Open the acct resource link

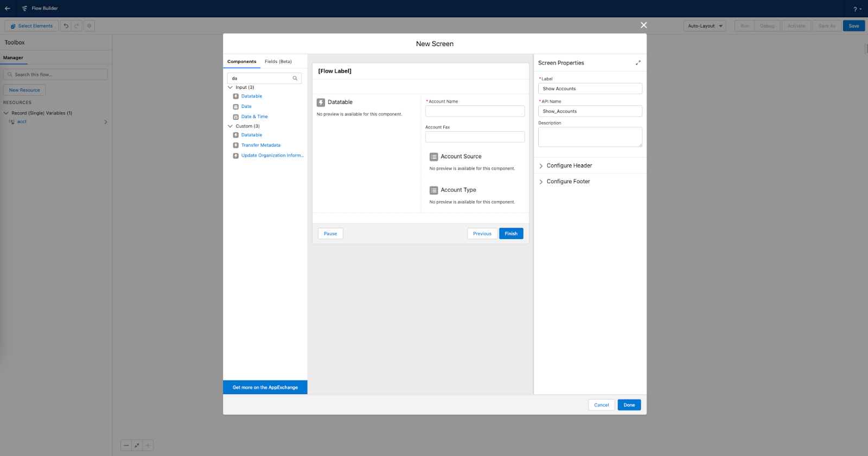pyautogui.click(x=22, y=122)
